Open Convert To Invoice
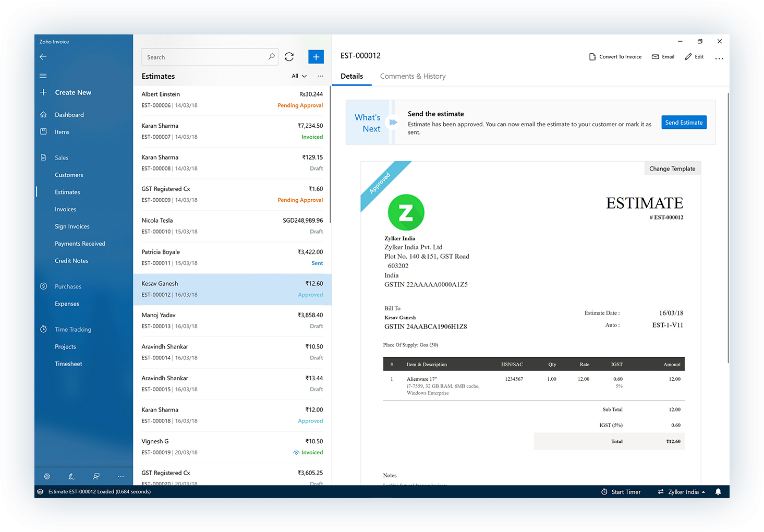The image size is (764, 532). point(615,56)
